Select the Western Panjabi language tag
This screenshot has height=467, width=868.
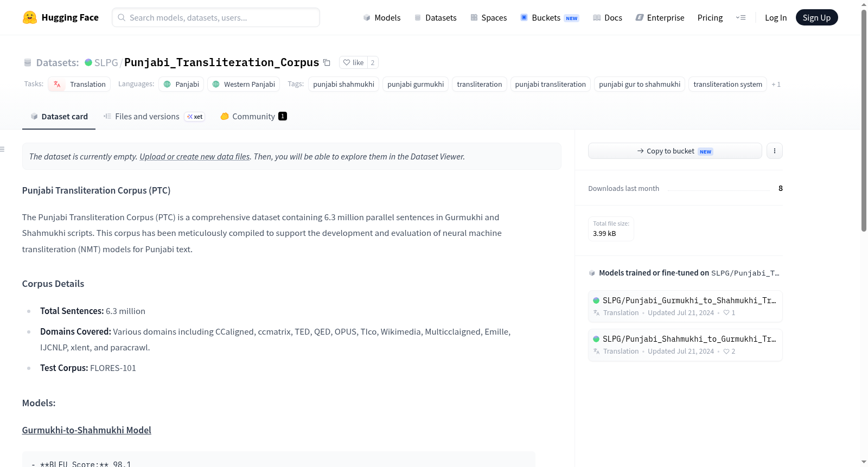click(x=244, y=84)
